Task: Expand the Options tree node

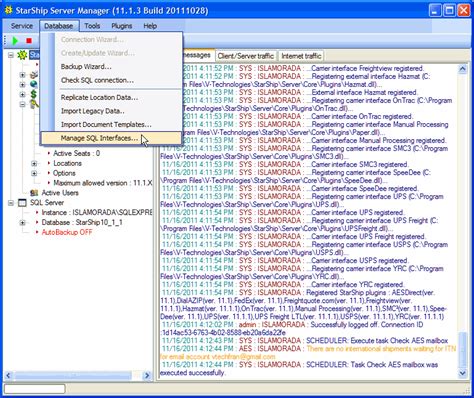Action: (34, 173)
